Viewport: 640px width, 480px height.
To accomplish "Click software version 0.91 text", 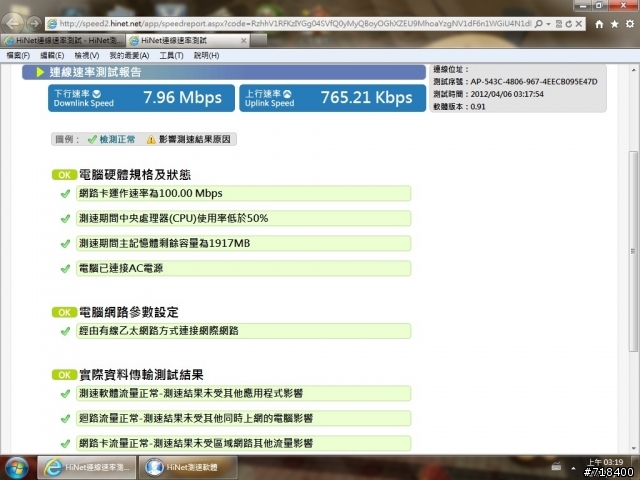I will 478,107.
